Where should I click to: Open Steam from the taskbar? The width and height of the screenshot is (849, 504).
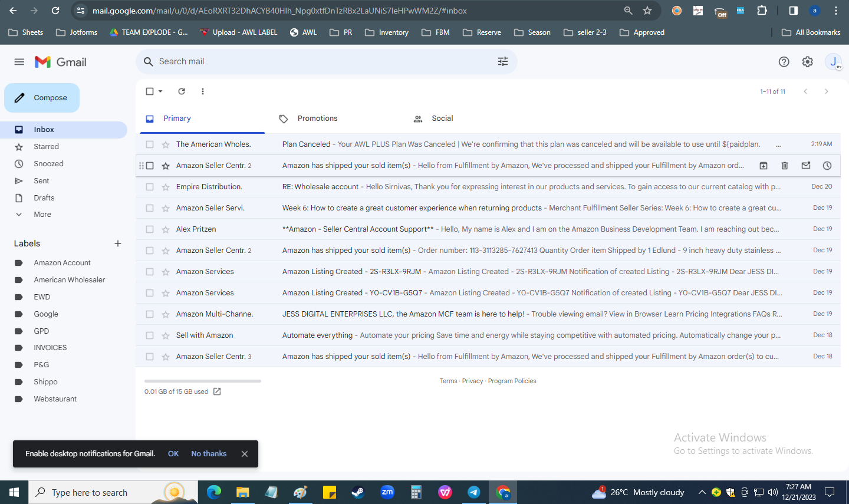[x=358, y=492]
